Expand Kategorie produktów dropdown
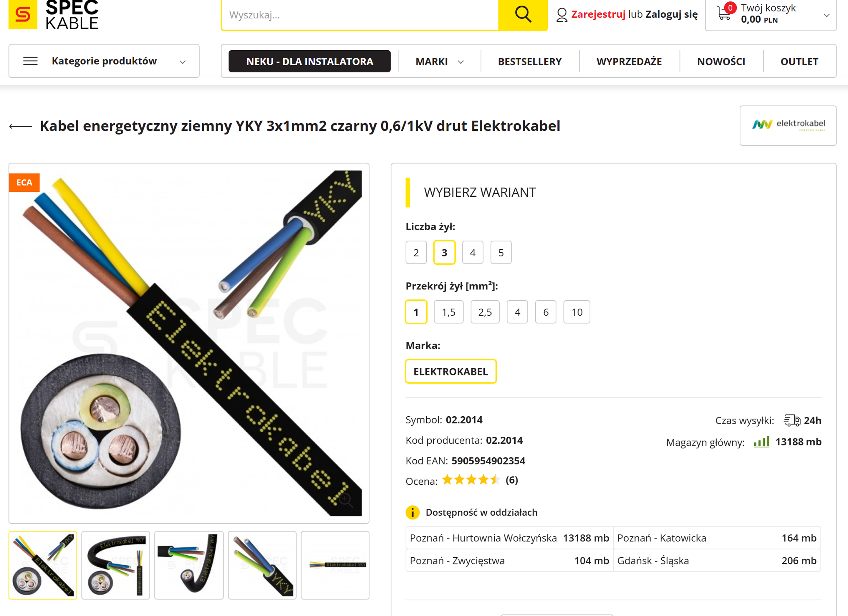 click(104, 61)
